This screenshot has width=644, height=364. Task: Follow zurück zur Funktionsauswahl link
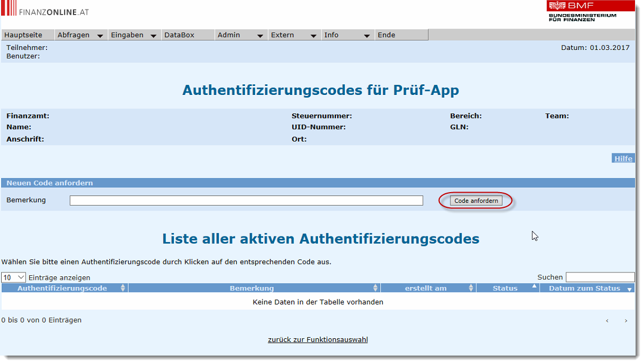pos(318,340)
